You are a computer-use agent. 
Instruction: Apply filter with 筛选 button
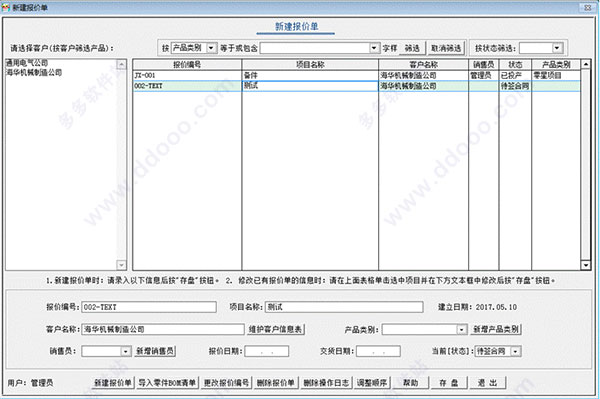412,48
